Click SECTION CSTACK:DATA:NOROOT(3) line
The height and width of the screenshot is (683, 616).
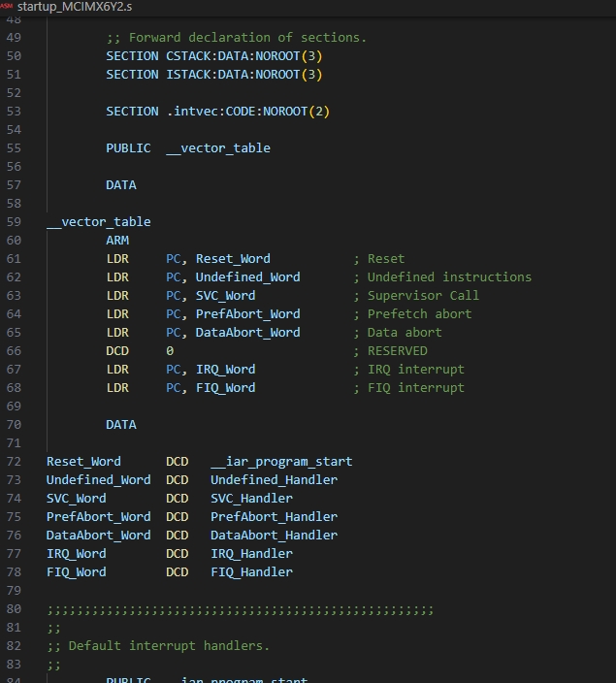pyautogui.click(x=213, y=56)
